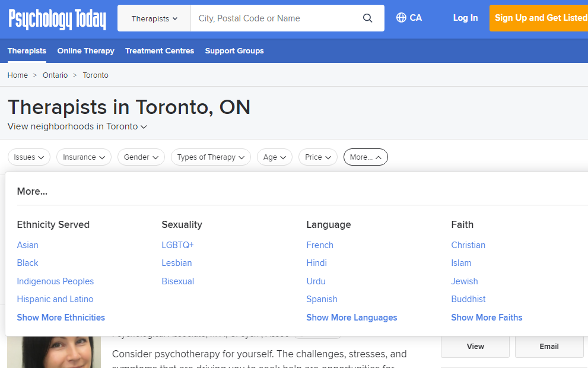588x368 pixels.
Task: Click the Psychology Today logo
Action: coord(58,19)
